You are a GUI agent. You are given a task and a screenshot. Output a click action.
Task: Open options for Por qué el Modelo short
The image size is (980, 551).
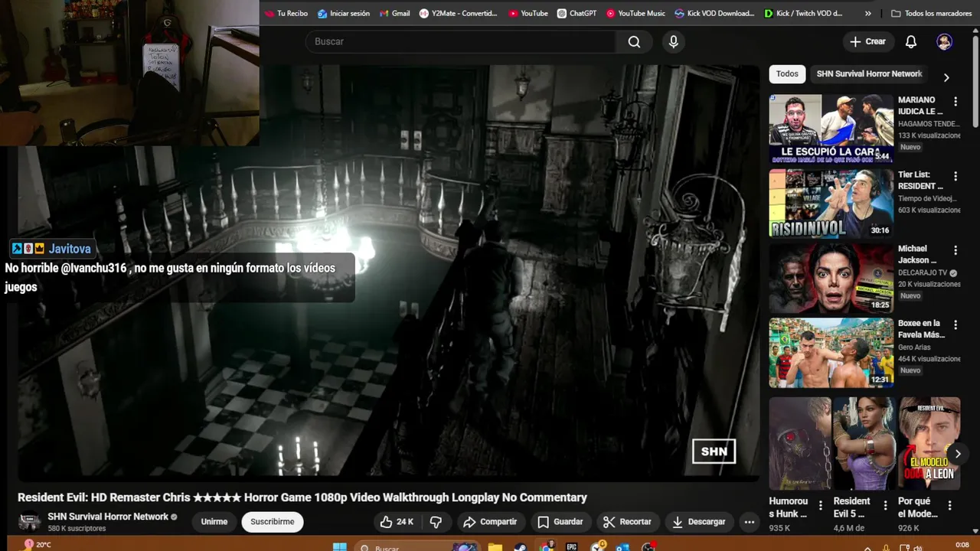(949, 506)
